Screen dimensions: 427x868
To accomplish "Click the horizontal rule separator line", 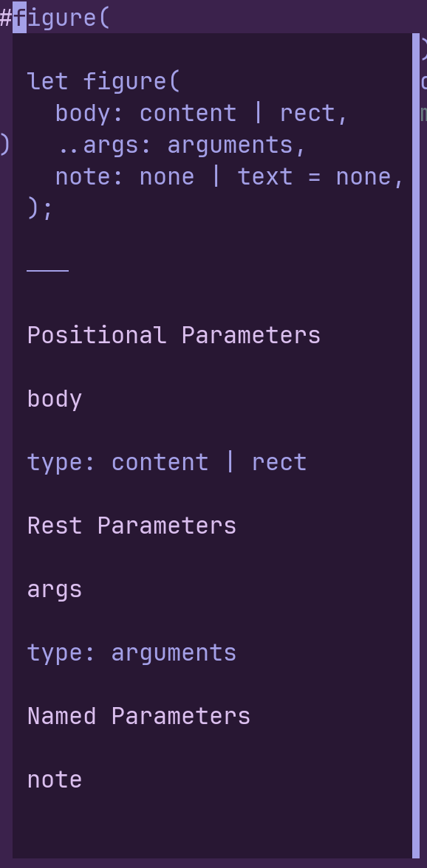I will pos(47,271).
